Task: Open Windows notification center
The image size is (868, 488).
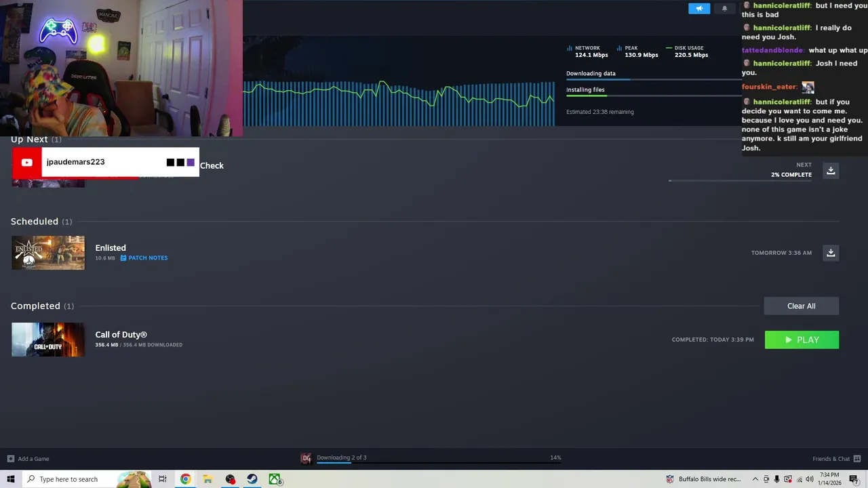Action: [854, 479]
